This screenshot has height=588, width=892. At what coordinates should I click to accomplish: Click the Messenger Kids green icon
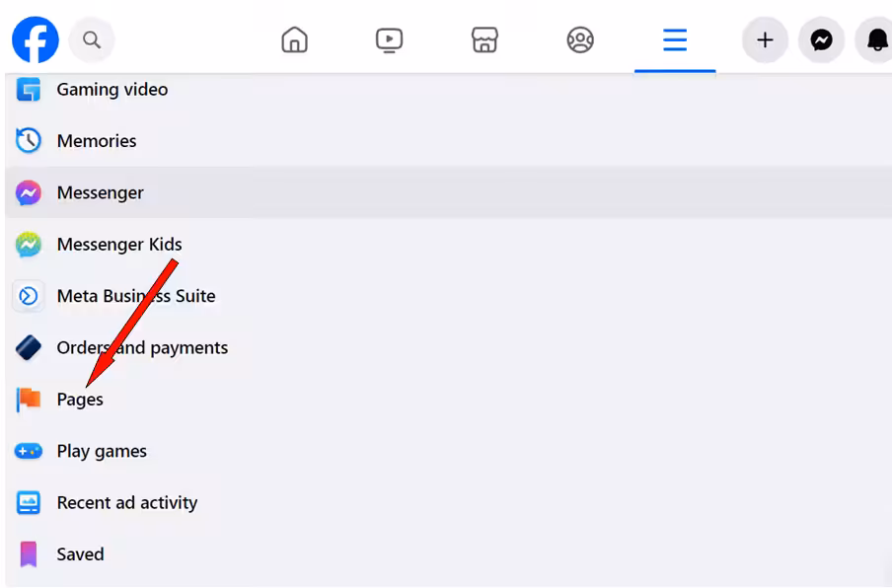[x=28, y=245]
